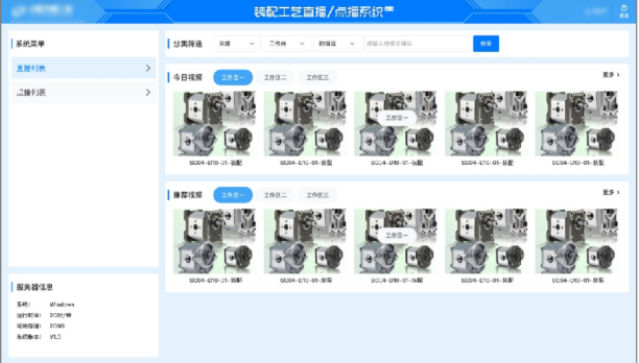Click the blue search button
Image resolution: width=639 pixels, height=363 pixels.
pos(486,44)
